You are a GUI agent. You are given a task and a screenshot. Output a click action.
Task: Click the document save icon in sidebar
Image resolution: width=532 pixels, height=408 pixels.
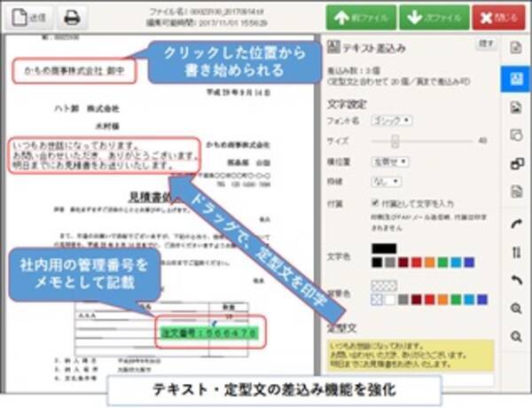coord(516,192)
